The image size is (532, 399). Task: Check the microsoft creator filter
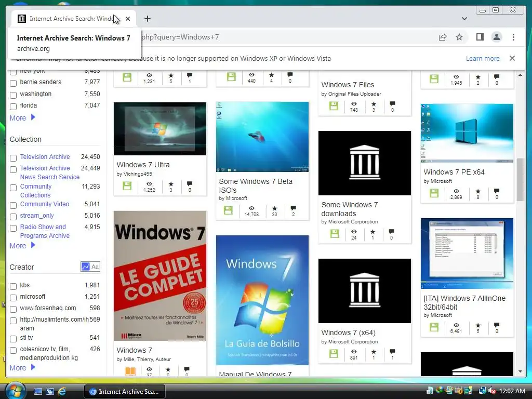point(13,298)
